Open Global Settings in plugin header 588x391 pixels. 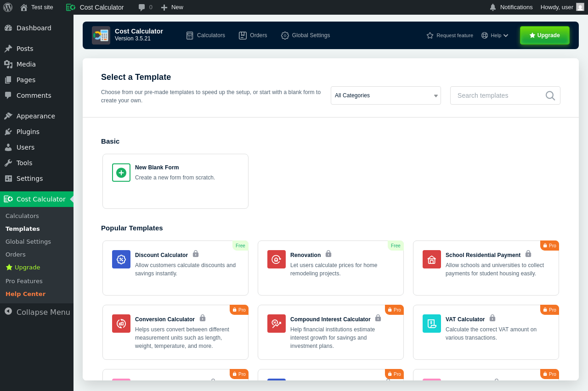pos(305,35)
